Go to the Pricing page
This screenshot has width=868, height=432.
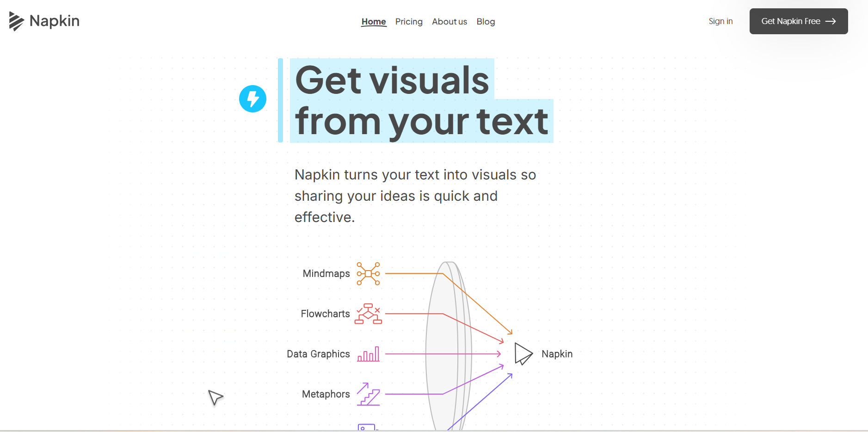click(409, 22)
